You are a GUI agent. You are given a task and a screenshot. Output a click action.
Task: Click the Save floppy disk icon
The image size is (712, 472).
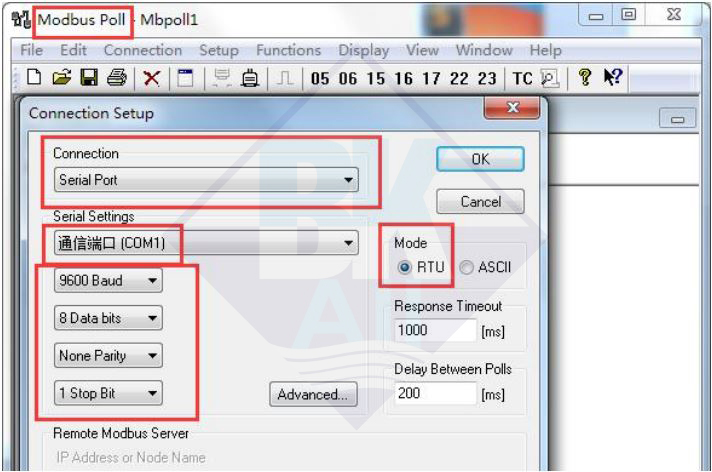(x=89, y=78)
